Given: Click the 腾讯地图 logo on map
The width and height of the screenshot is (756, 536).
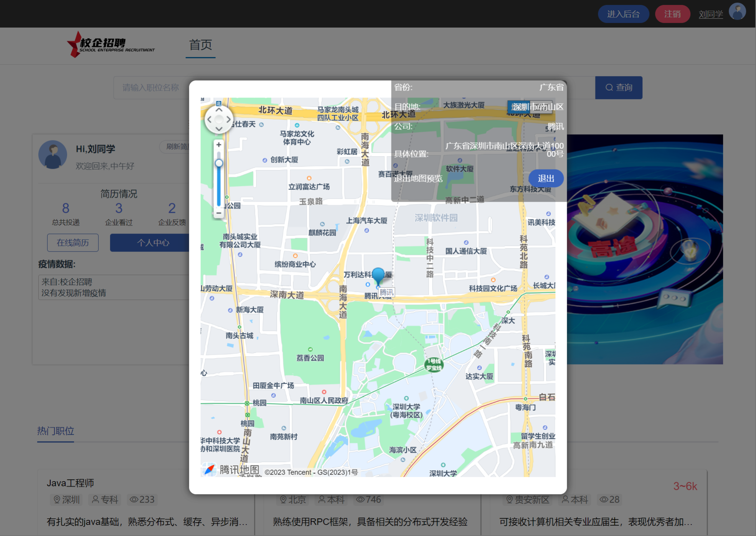Looking at the screenshot, I should [231, 469].
